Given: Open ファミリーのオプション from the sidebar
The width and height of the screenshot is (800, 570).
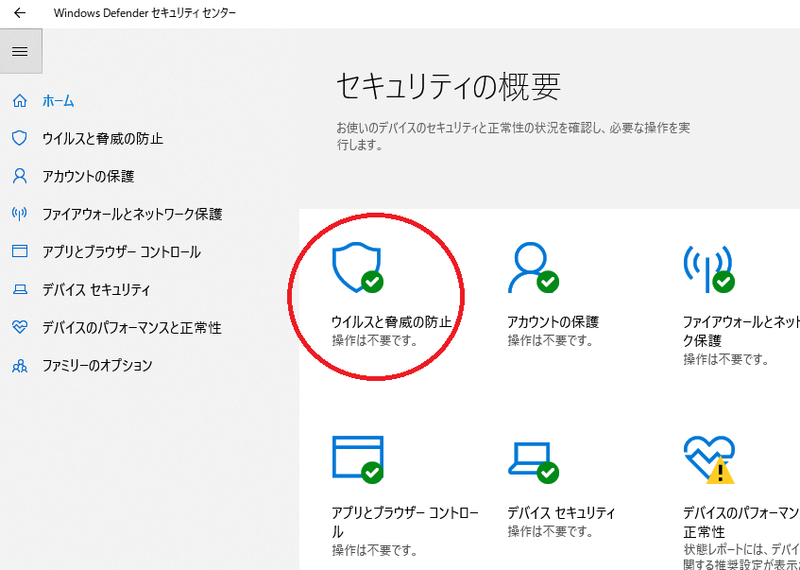Looking at the screenshot, I should 97,365.
